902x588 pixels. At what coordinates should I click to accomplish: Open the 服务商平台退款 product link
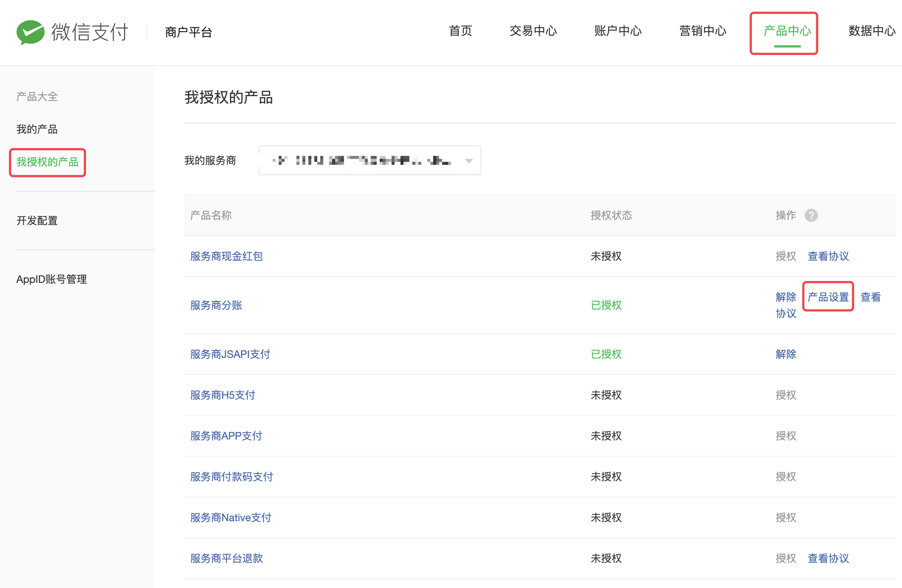(x=226, y=559)
